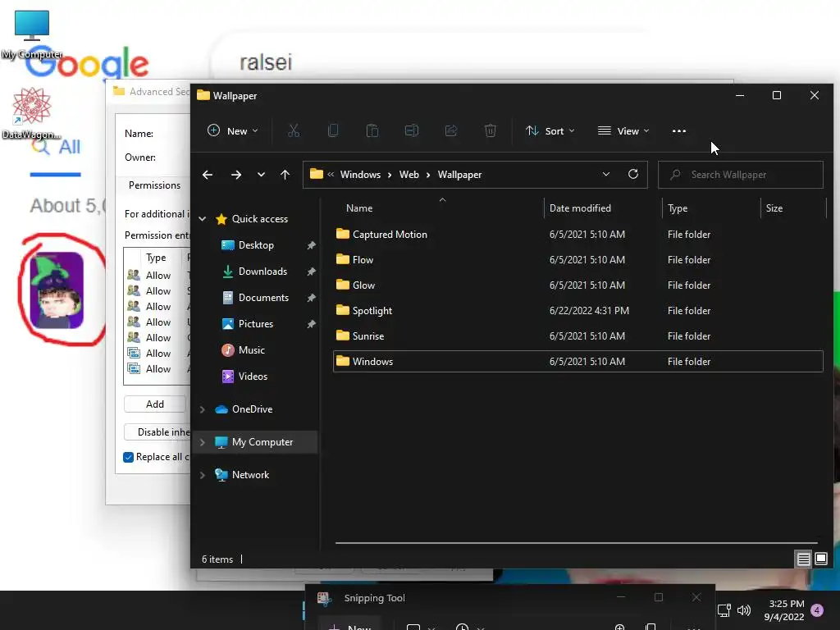Image resolution: width=840 pixels, height=630 pixels.
Task: Select the Spotlight folder
Action: coord(577,311)
